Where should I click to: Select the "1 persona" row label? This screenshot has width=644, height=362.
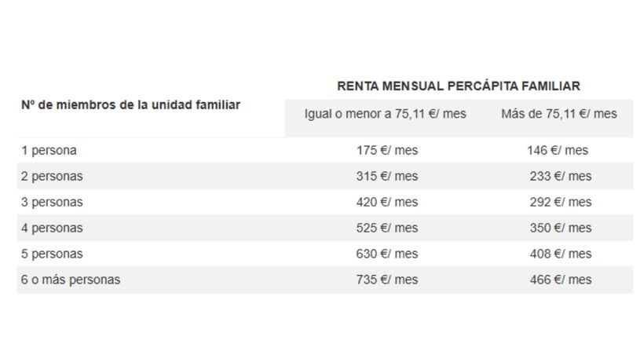coord(49,150)
